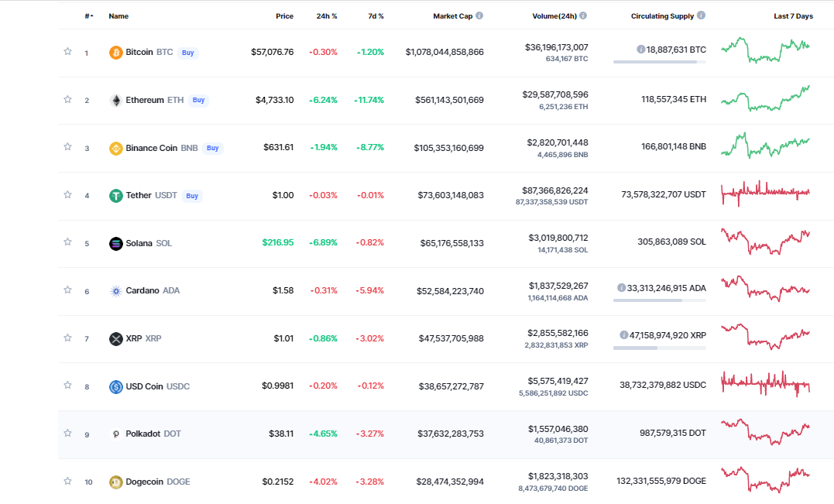Click the Cardano logo icon

[116, 291]
